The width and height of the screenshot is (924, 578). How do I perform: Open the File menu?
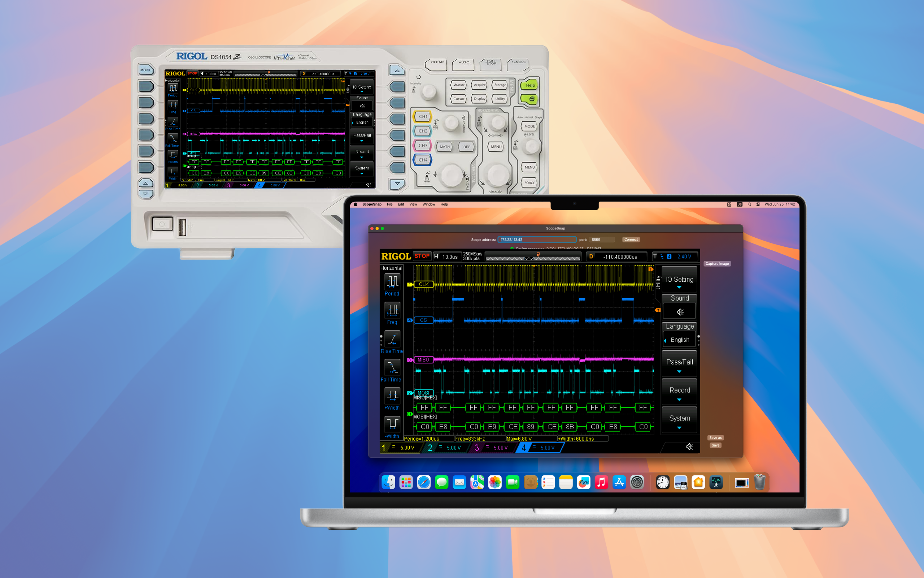coord(389,204)
